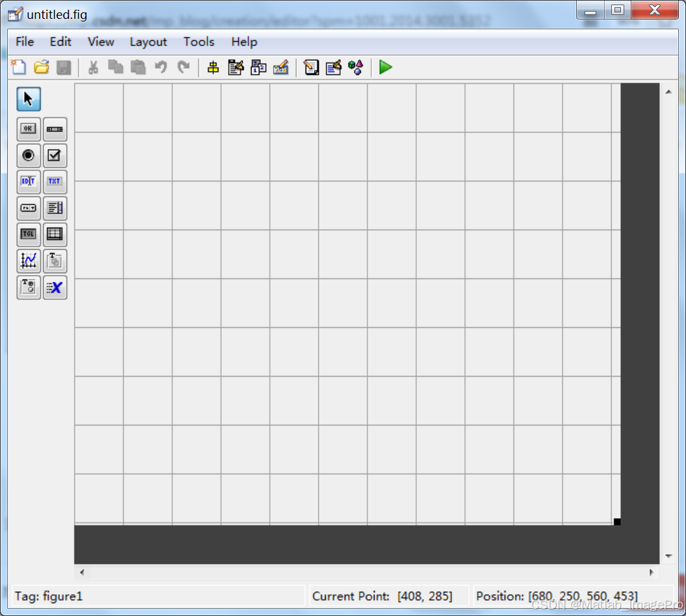The image size is (686, 616).
Task: Pick the Table component
Action: click(x=55, y=234)
